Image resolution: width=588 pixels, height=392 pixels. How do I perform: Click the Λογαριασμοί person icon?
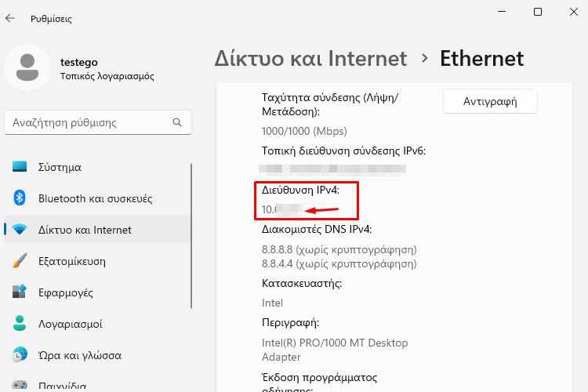coord(20,324)
